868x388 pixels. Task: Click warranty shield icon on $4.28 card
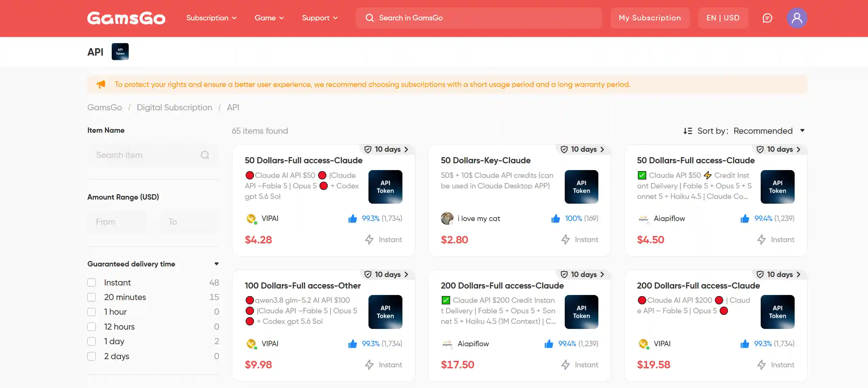pyautogui.click(x=368, y=149)
